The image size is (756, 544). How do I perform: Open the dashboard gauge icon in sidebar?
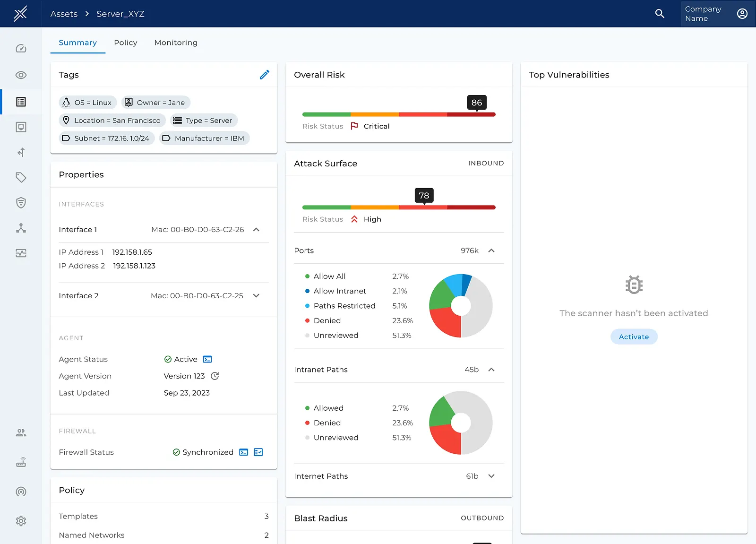click(21, 48)
